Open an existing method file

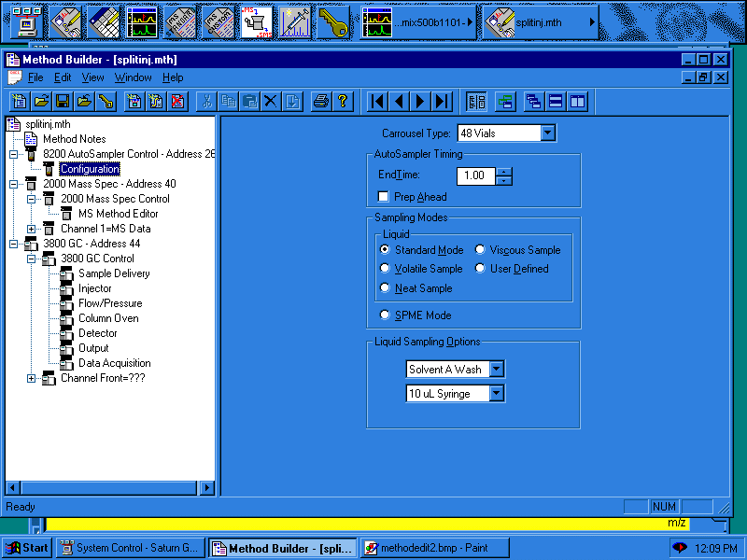tap(41, 102)
